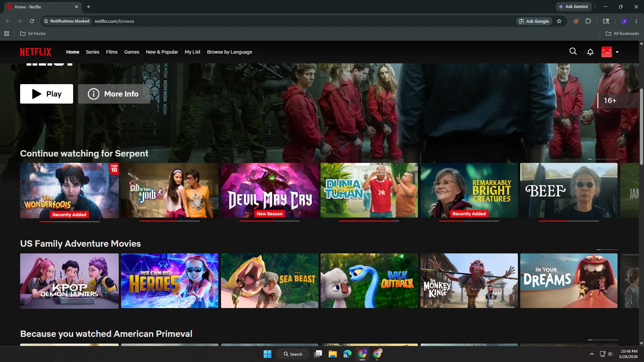Click the US Family Adventure Movies heading
The height and width of the screenshot is (362, 644).
pos(80,244)
